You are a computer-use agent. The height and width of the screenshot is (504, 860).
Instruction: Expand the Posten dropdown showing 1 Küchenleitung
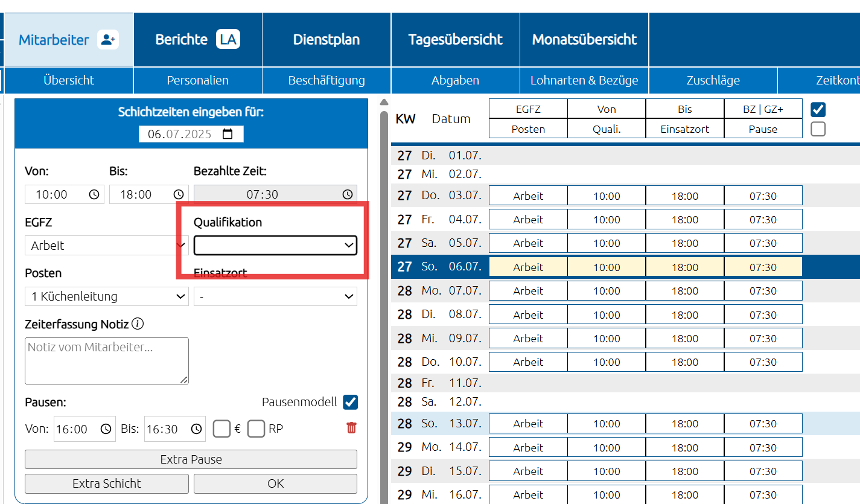point(106,296)
